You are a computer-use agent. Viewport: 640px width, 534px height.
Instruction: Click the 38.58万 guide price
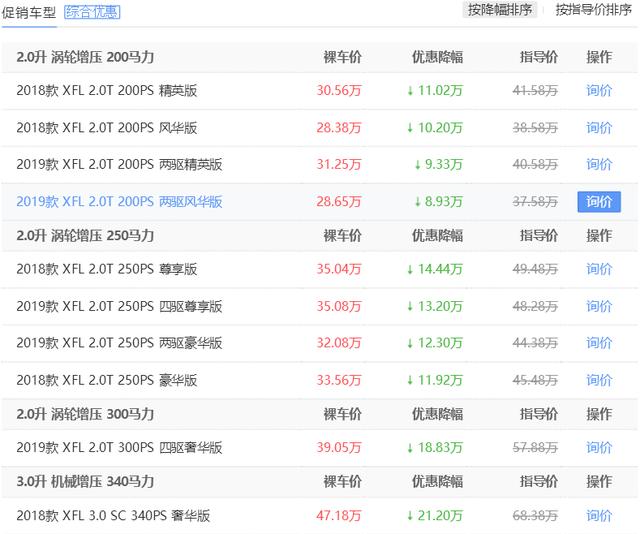click(535, 128)
